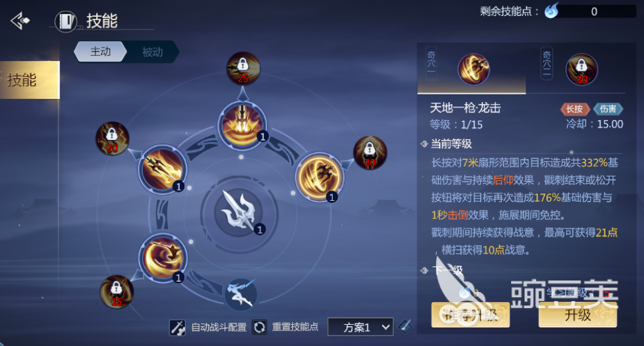644x346 pixels.
Task: Click the 推荐升级 recommended upgrade button
Action: 471,315
